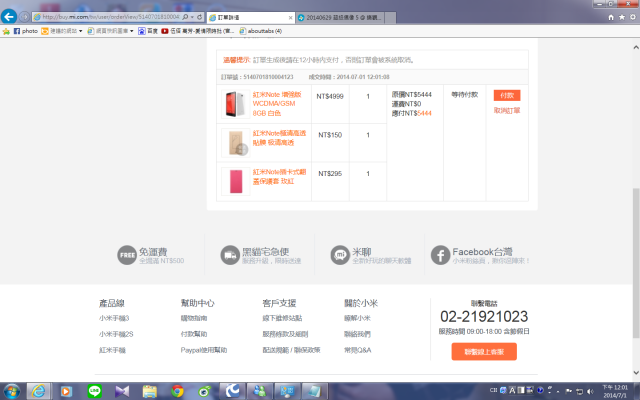Switch to the 20140629 browser tab

coord(340,18)
